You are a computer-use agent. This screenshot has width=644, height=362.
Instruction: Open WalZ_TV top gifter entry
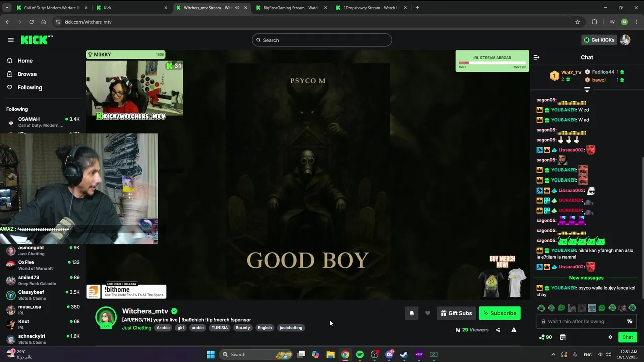coord(566,76)
